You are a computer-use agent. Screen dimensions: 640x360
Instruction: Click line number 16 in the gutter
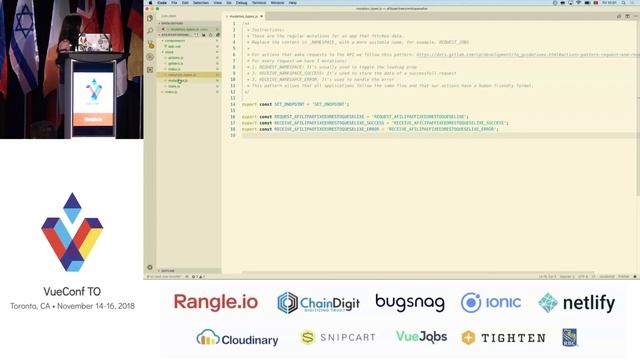(x=233, y=117)
